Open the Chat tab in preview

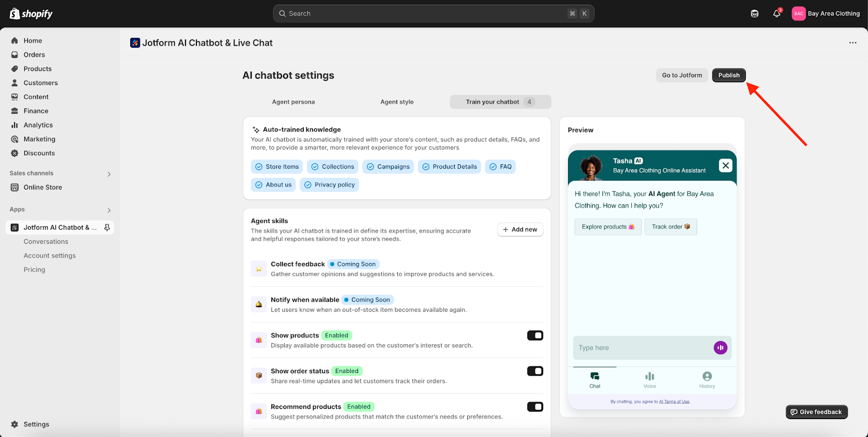point(595,380)
